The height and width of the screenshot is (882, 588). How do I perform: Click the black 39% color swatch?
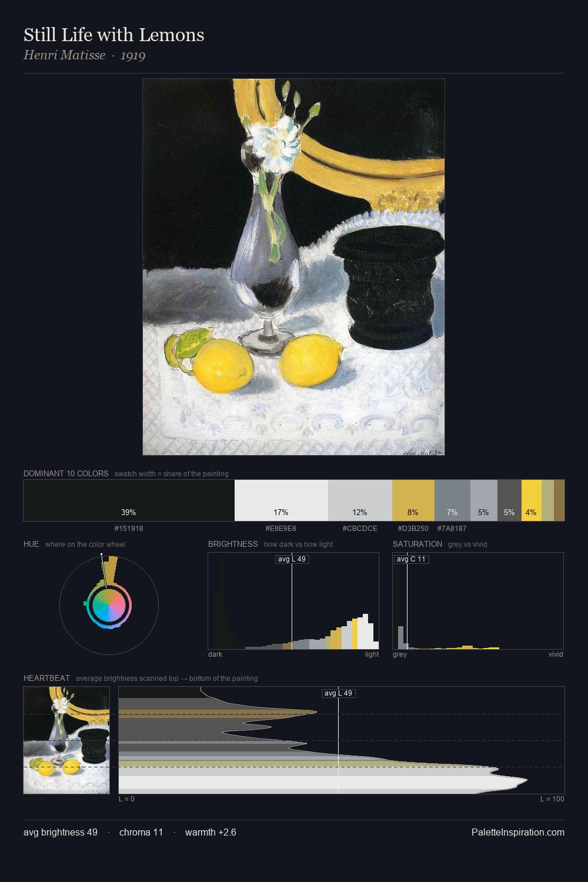129,500
